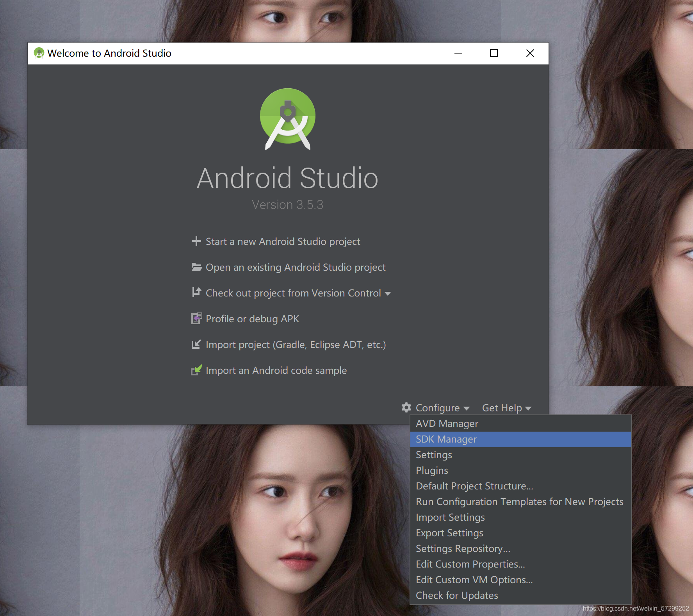Select Profile or debug APK
This screenshot has width=693, height=616.
[252, 319]
